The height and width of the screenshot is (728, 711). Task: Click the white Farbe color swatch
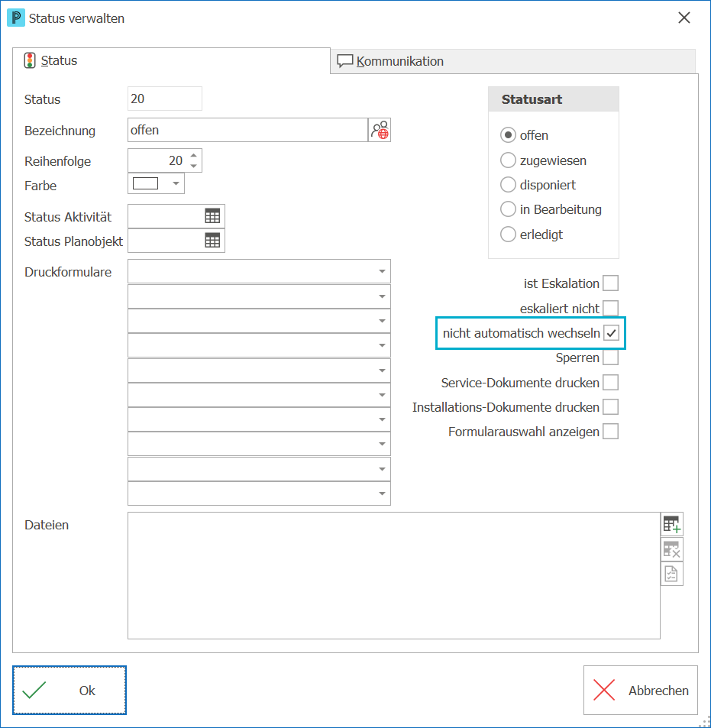pyautogui.click(x=145, y=183)
